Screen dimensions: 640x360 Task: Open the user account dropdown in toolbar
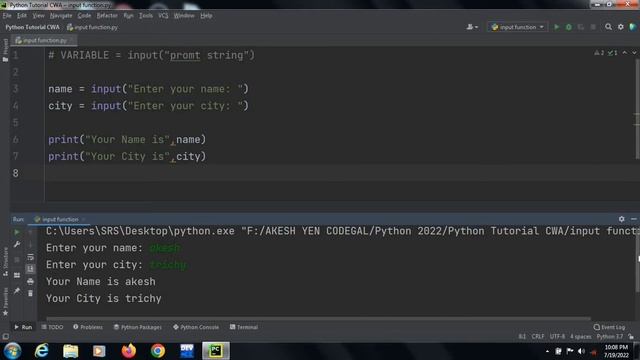coord(472,27)
